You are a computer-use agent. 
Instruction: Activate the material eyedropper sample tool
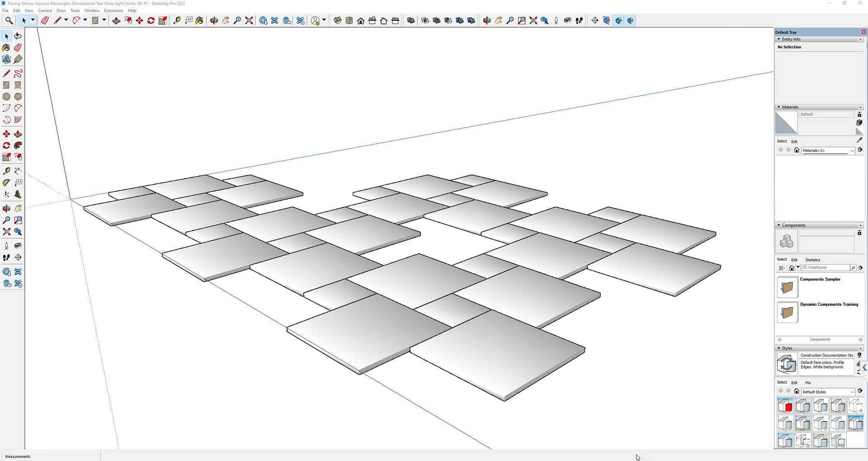(x=859, y=141)
